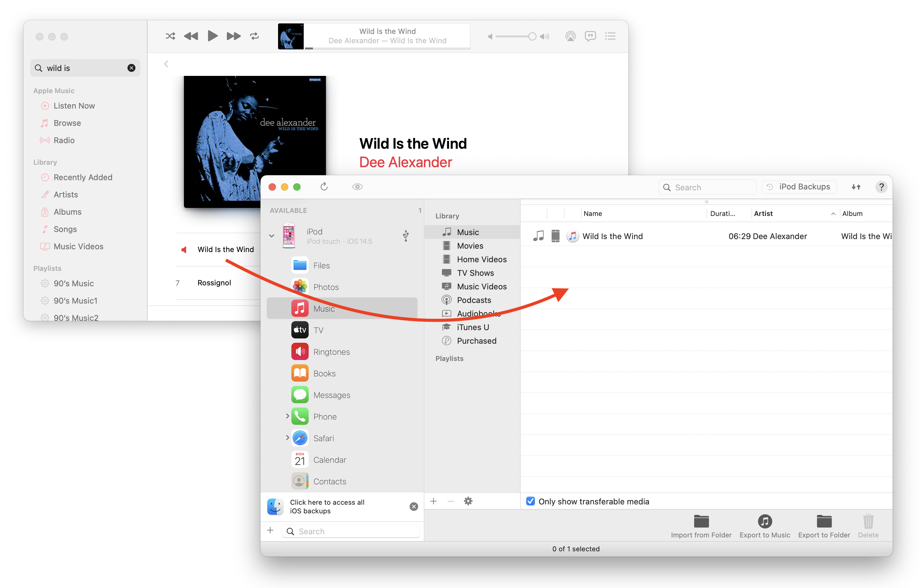Open AirPlay output icon in Music

(570, 36)
